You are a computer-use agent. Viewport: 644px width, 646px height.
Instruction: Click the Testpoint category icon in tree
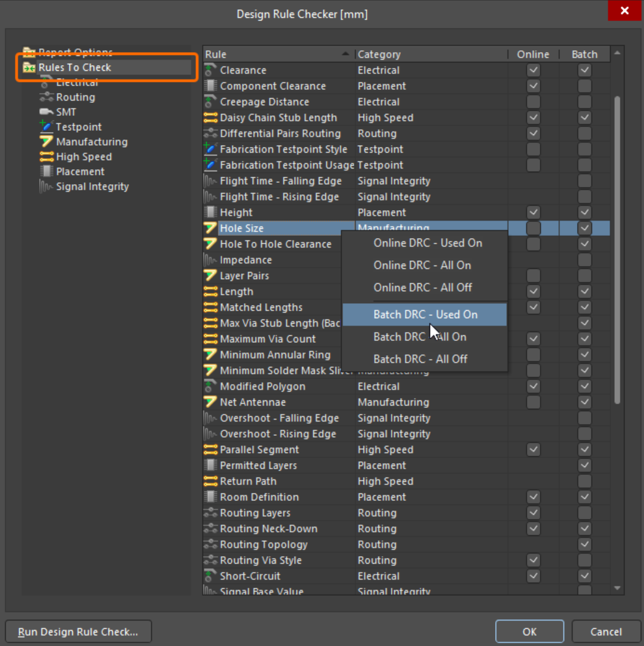(46, 126)
